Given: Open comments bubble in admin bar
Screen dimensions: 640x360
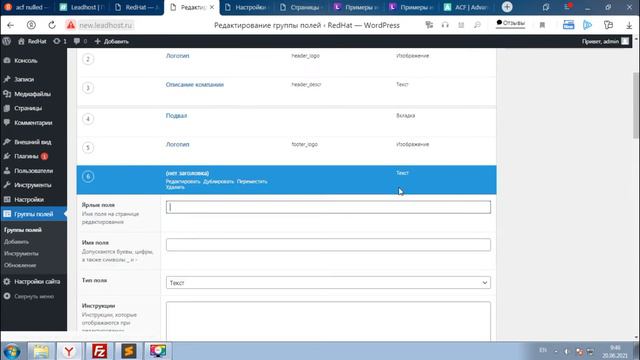Looking at the screenshot, I should 80,41.
